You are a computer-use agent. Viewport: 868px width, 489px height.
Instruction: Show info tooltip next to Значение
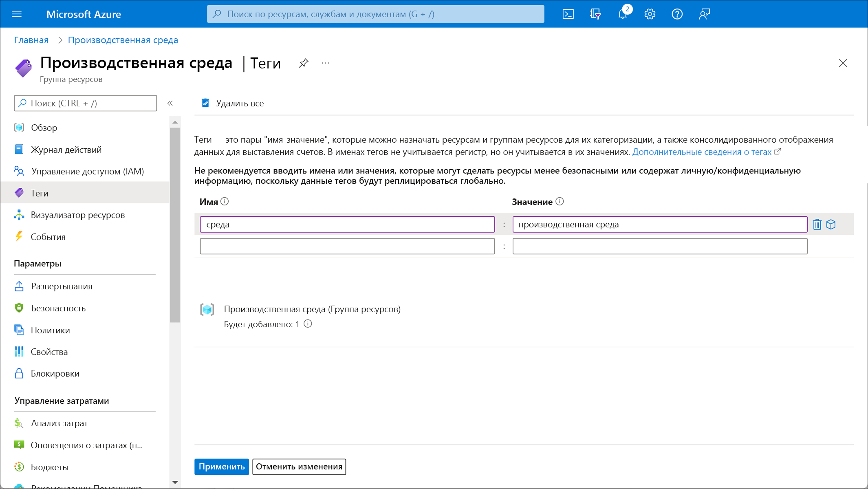[x=560, y=202]
